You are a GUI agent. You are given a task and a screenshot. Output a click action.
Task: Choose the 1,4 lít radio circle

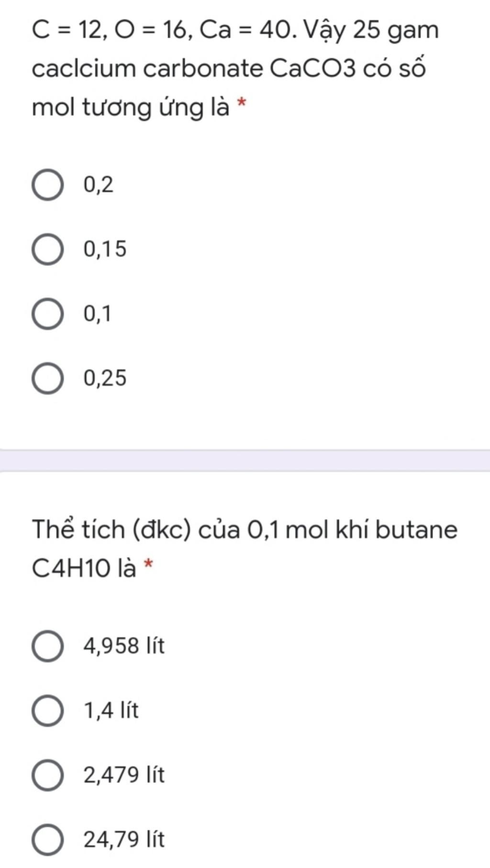(x=47, y=711)
